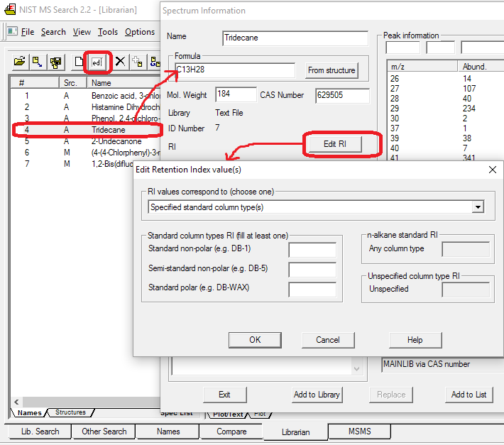The image size is (504, 445).
Task: Switch to the Compare tab
Action: pos(231,432)
